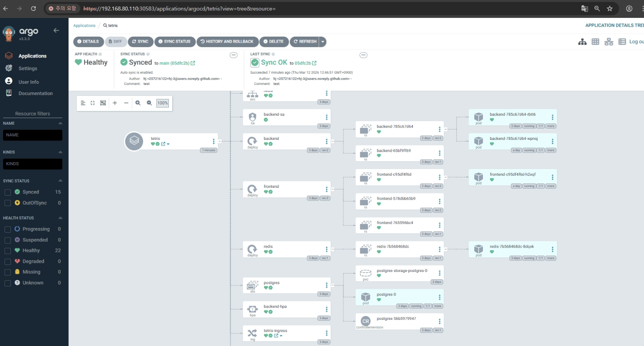Screen dimensions: 644x346
Task: Click bookmark star in address bar
Action: (x=610, y=8)
